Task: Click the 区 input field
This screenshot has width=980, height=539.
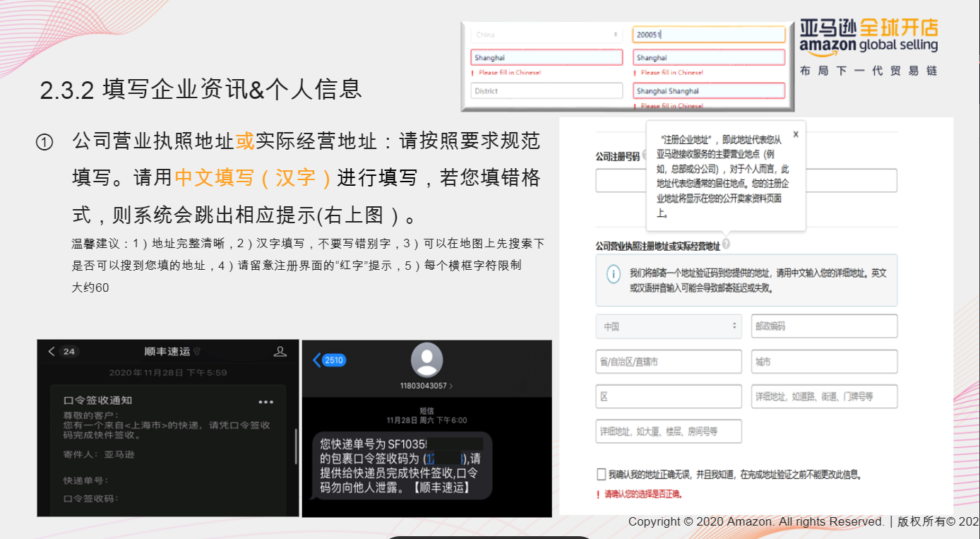Action: (668, 396)
